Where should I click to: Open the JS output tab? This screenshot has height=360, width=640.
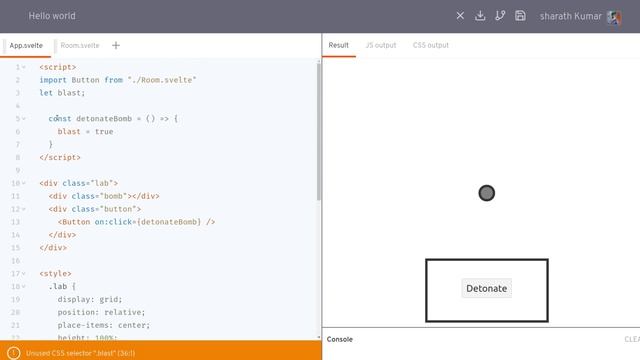click(381, 45)
